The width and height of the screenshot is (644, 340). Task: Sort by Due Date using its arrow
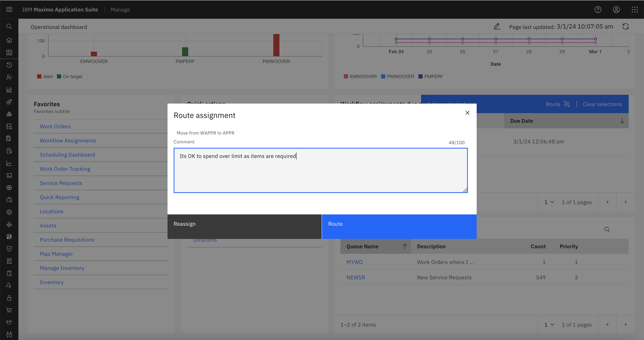(x=622, y=121)
